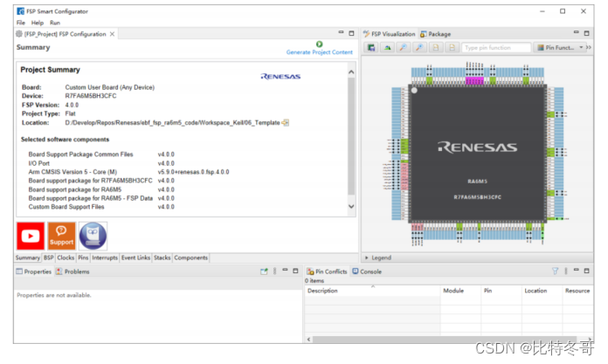This screenshot has width=608, height=364.
Task: Sort by Module column header
Action: [x=460, y=291]
